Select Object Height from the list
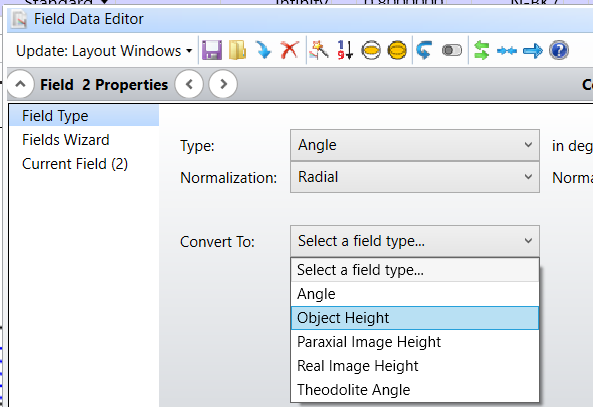This screenshot has height=407, width=593. [x=414, y=318]
